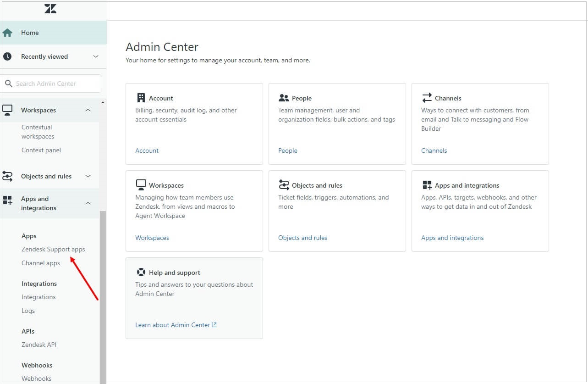Viewport: 588px width, 384px height.
Task: Click the Zendesk logo icon
Action: [x=50, y=8]
